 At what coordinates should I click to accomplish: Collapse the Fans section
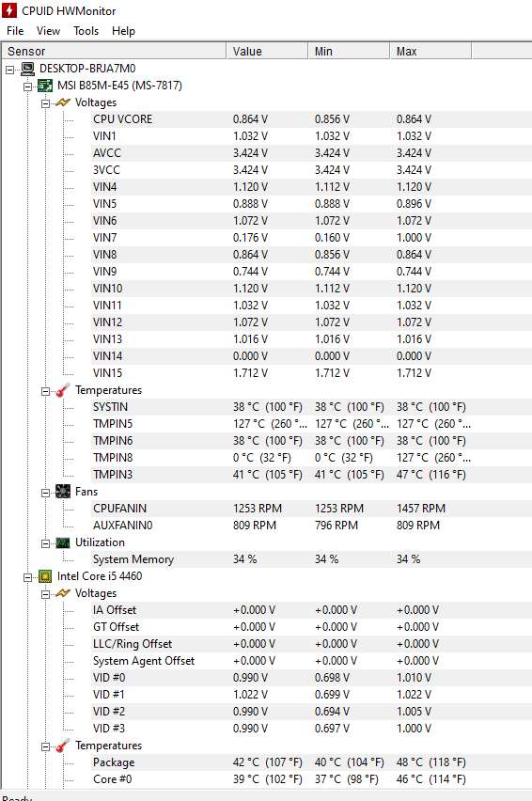click(x=45, y=493)
